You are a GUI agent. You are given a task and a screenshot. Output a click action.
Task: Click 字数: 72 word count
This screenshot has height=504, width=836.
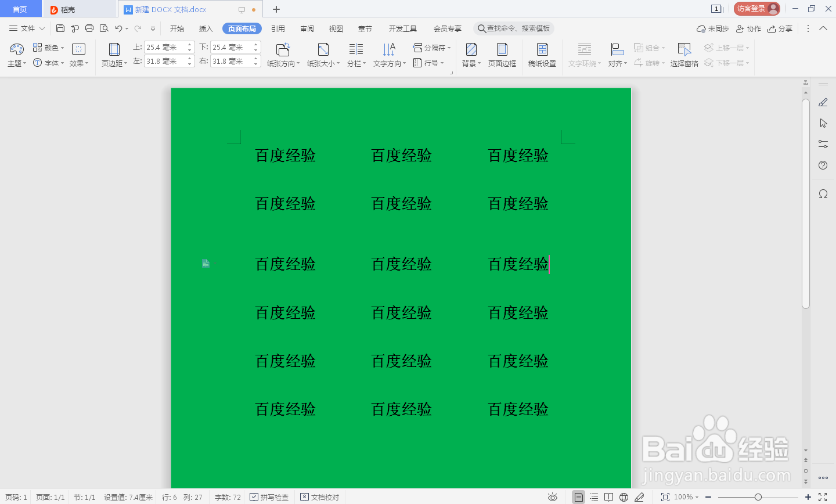pyautogui.click(x=228, y=497)
